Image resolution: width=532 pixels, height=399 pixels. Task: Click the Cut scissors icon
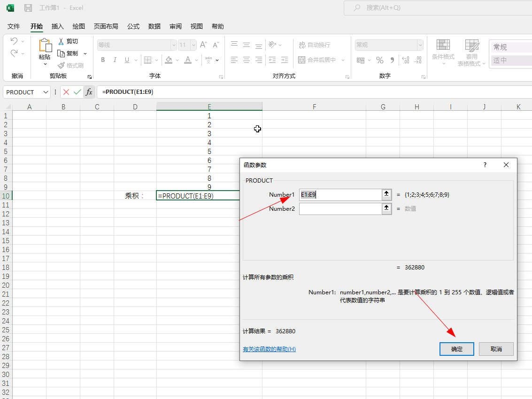click(61, 41)
